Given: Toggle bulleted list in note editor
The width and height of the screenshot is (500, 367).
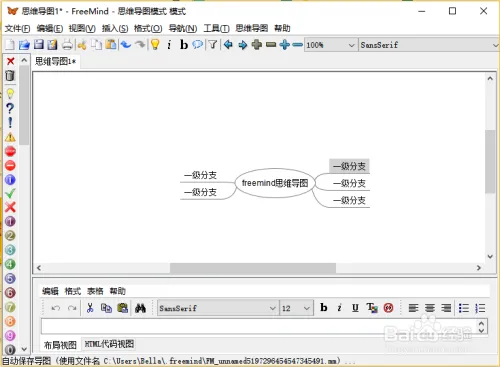Looking at the screenshot, I should click(464, 308).
